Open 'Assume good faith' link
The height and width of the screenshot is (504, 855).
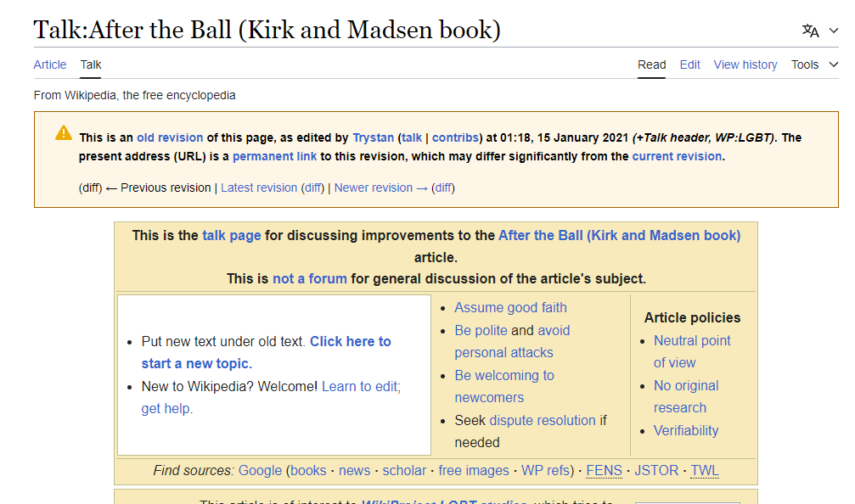tap(510, 308)
